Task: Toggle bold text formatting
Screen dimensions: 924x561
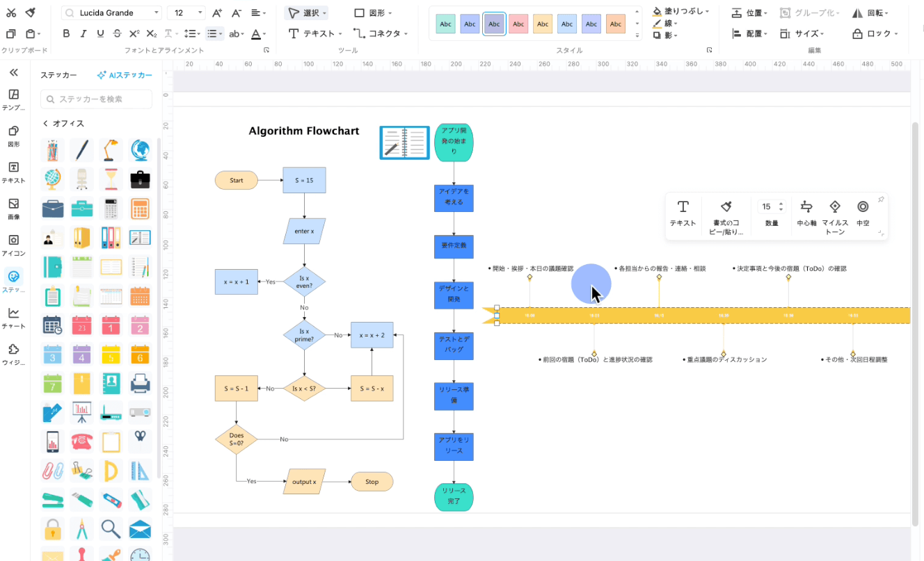Action: [x=66, y=33]
